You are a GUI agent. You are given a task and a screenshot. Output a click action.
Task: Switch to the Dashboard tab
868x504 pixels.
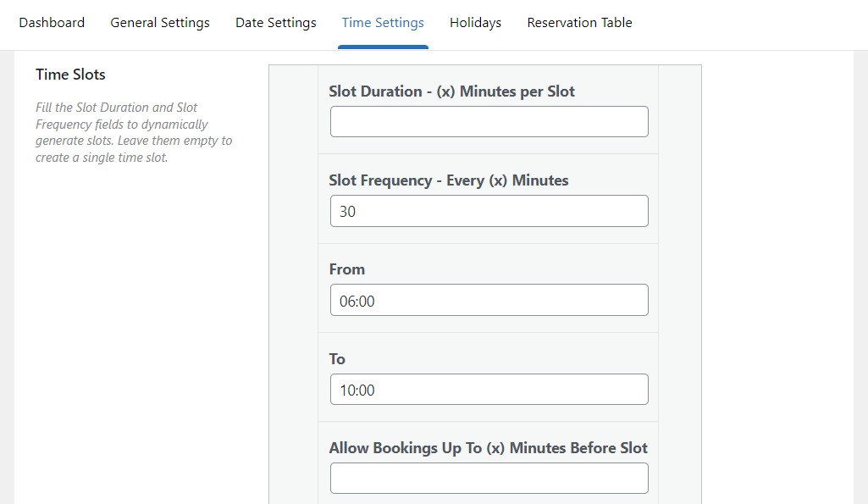pyautogui.click(x=52, y=23)
